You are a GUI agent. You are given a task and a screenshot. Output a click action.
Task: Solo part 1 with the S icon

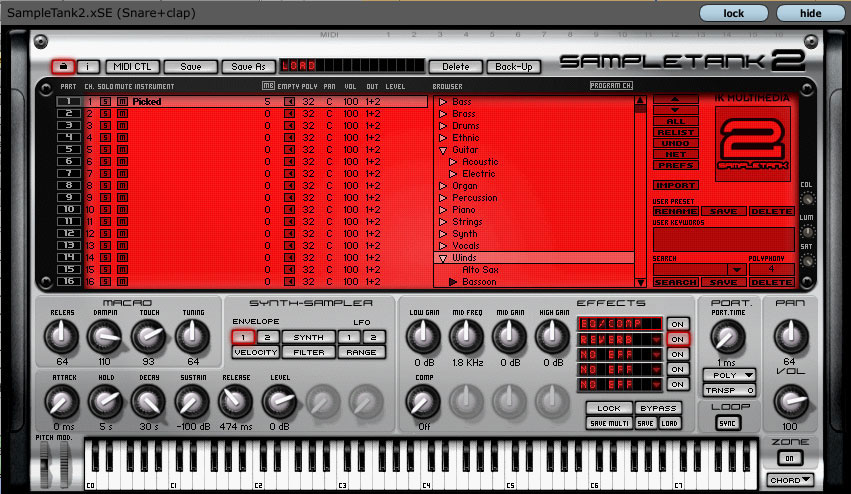[x=105, y=102]
